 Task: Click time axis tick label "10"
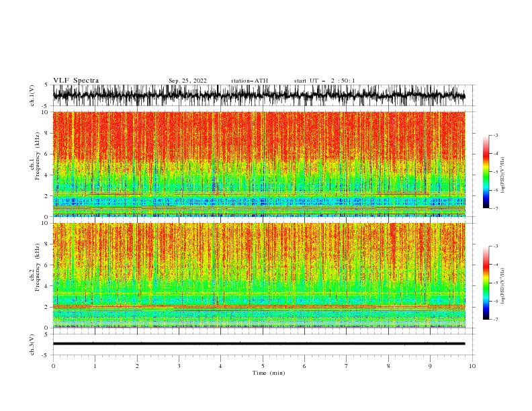coord(472,366)
